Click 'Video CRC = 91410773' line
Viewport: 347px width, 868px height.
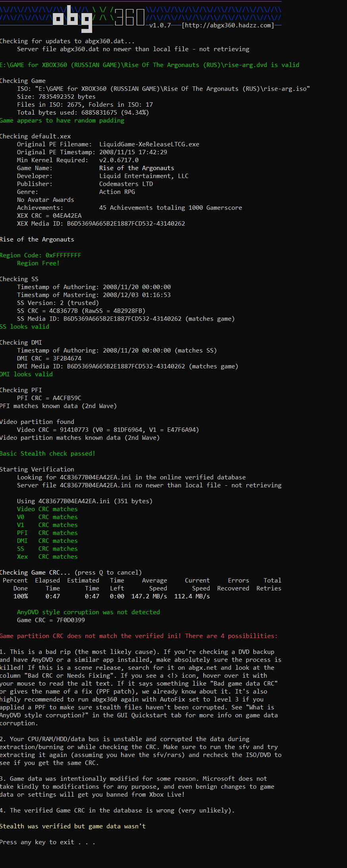[108, 430]
